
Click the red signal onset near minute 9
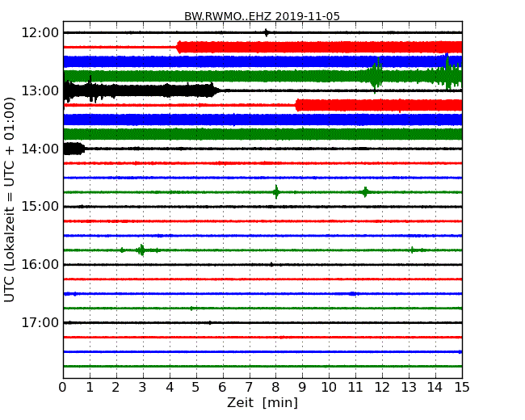coord(298,105)
